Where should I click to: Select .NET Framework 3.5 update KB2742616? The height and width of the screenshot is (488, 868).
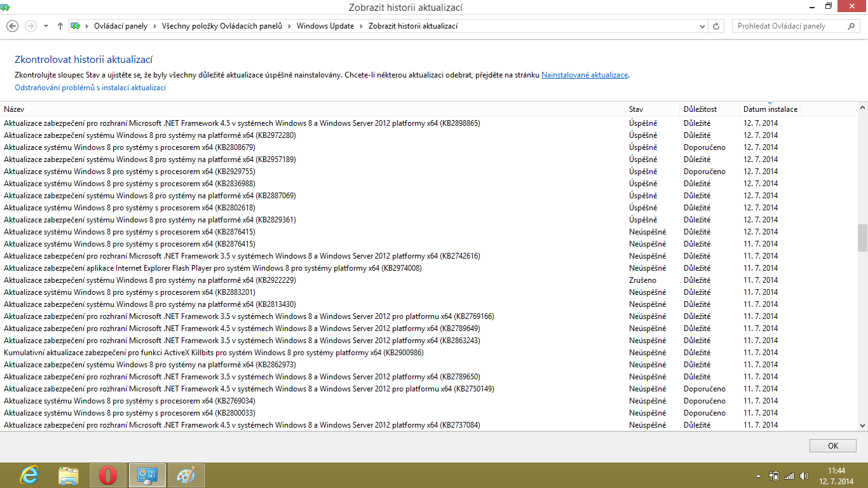tap(428, 256)
